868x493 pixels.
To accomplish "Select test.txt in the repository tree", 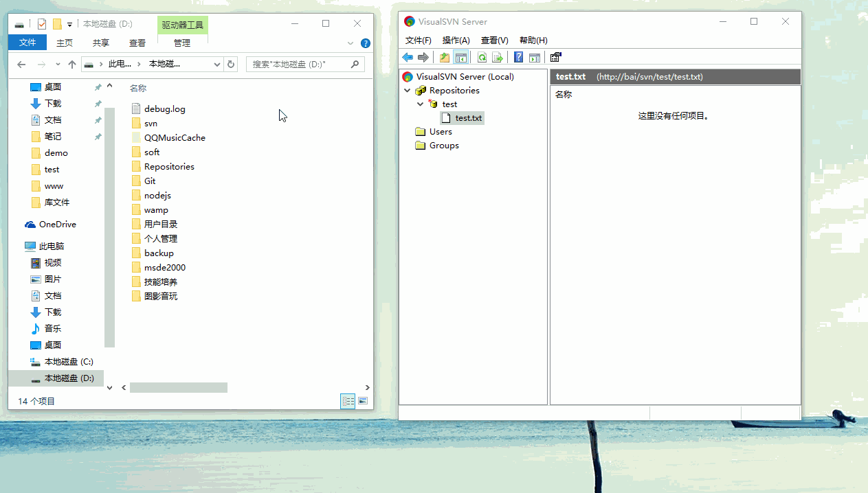I will (469, 118).
